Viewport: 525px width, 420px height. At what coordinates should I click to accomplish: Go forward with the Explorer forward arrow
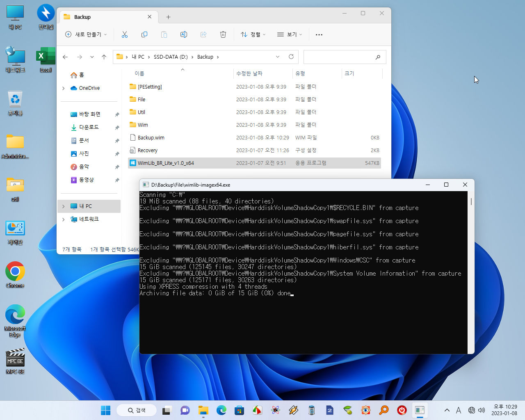tap(80, 57)
